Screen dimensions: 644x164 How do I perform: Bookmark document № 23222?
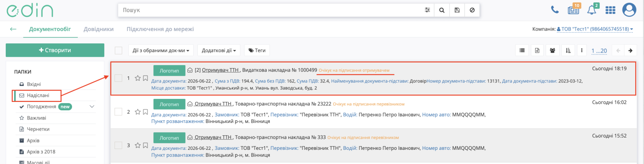click(145, 112)
